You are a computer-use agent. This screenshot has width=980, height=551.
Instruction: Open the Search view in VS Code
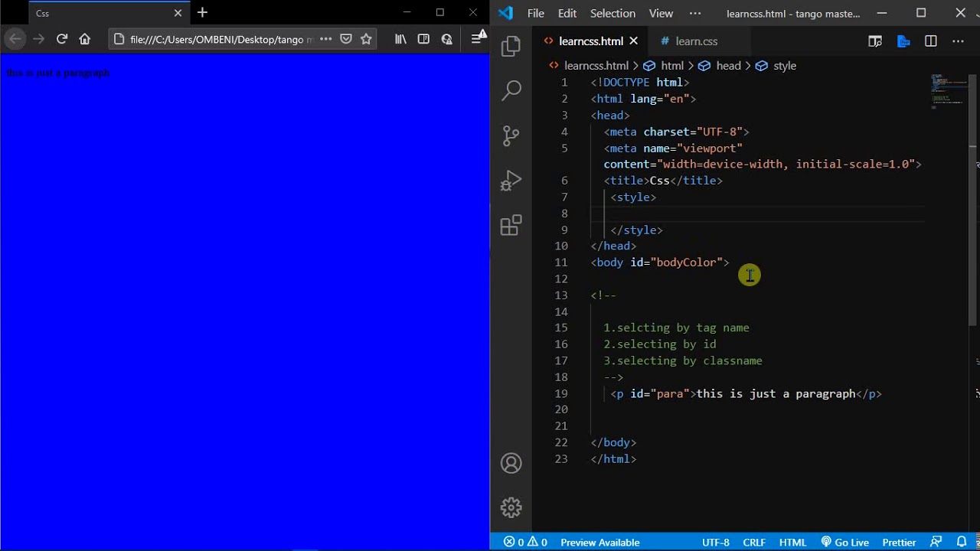(511, 91)
